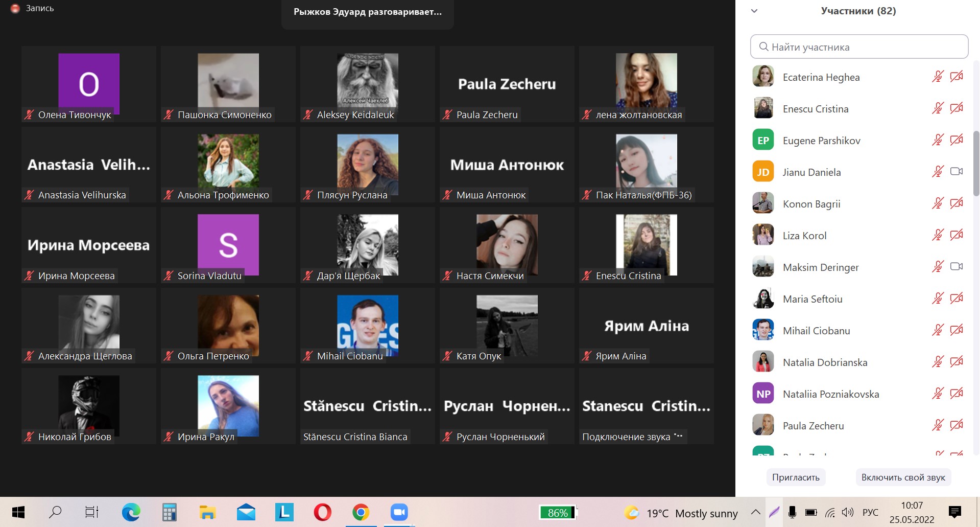Click the muted mic icon for Natalia Dobrianska

click(x=938, y=362)
